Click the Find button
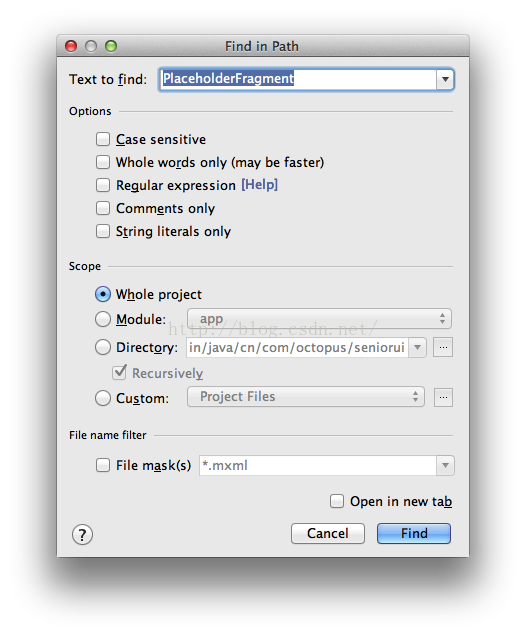This screenshot has height=636, width=526. pyautogui.click(x=414, y=533)
